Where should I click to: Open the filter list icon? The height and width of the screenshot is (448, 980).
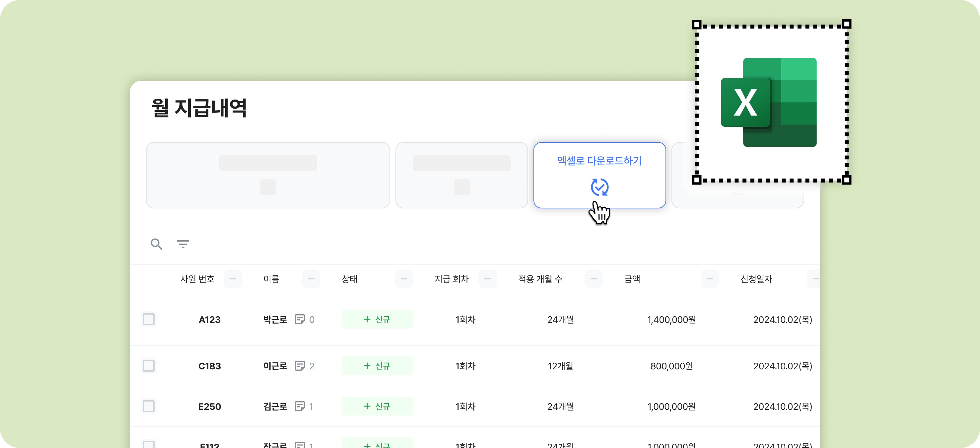(183, 244)
